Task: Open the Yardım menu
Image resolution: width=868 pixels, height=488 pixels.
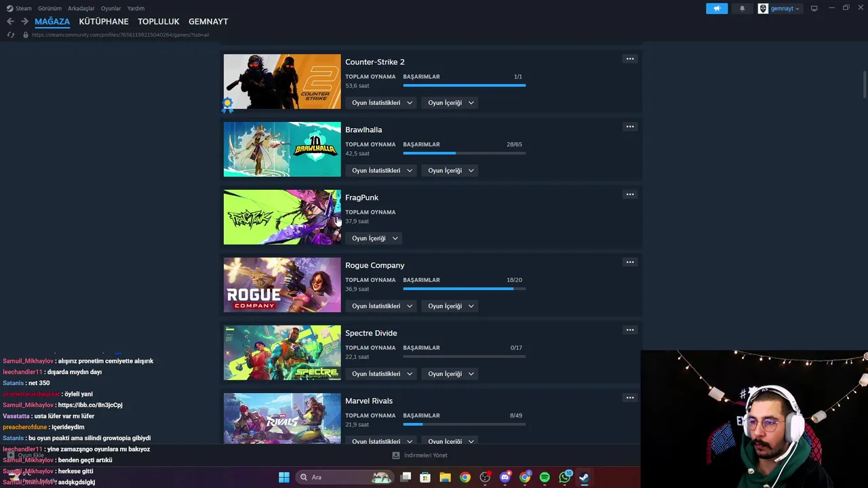Action: (x=136, y=8)
